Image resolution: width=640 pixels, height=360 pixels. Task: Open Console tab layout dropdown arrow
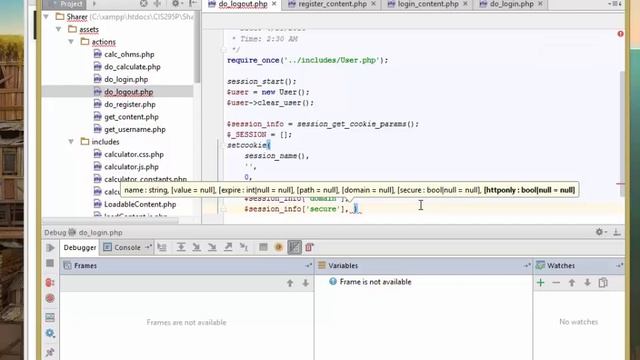tap(148, 247)
